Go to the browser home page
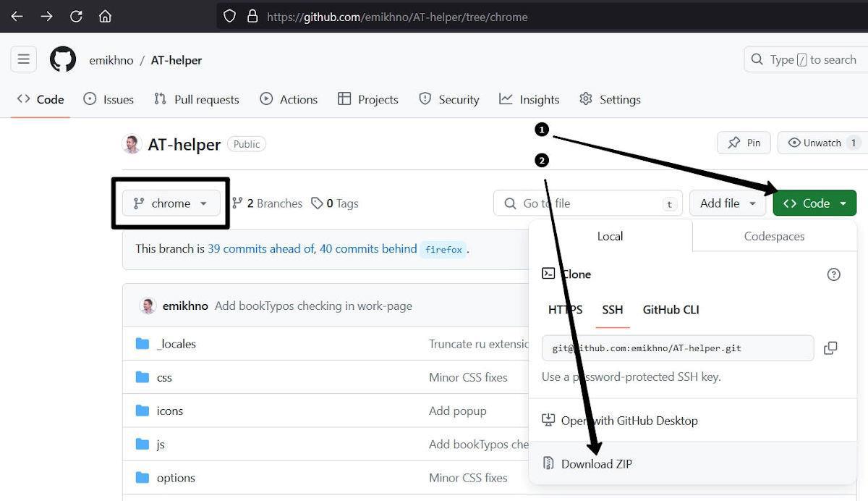The image size is (868, 501). (x=105, y=16)
